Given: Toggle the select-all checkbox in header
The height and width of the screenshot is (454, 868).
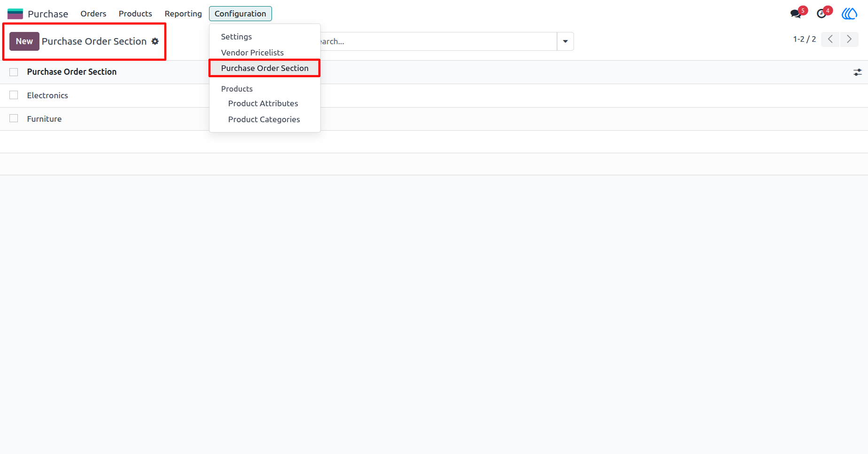Looking at the screenshot, I should (x=14, y=72).
